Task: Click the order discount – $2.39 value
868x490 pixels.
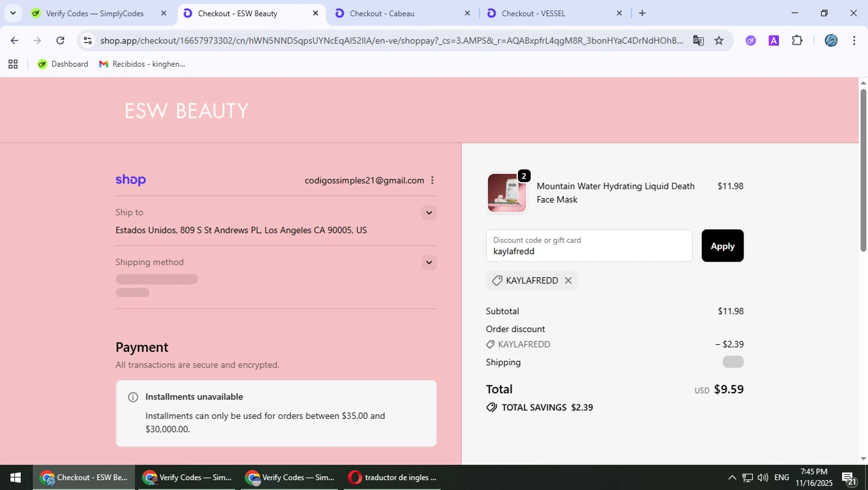Action: coord(729,344)
